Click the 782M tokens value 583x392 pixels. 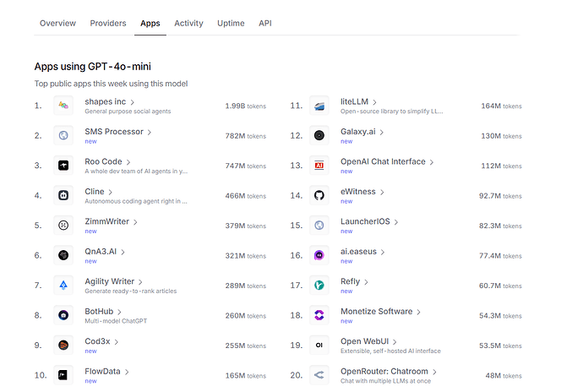245,136
